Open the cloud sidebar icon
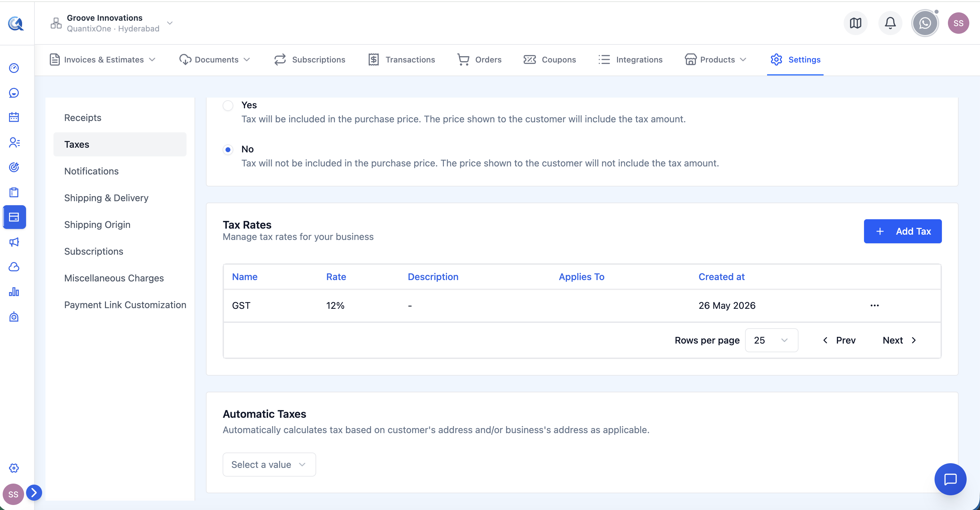Viewport: 980px width, 510px height. click(x=14, y=267)
